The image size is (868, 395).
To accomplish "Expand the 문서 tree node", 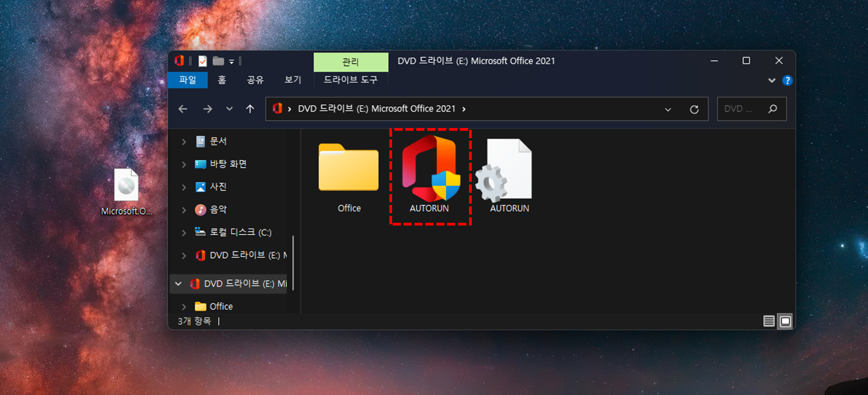I will 184,142.
